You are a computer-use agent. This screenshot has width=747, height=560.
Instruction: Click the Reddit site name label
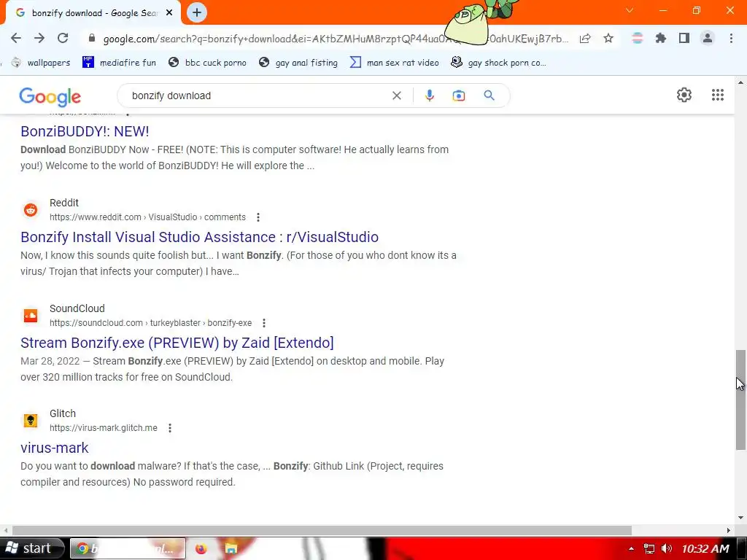tap(64, 203)
